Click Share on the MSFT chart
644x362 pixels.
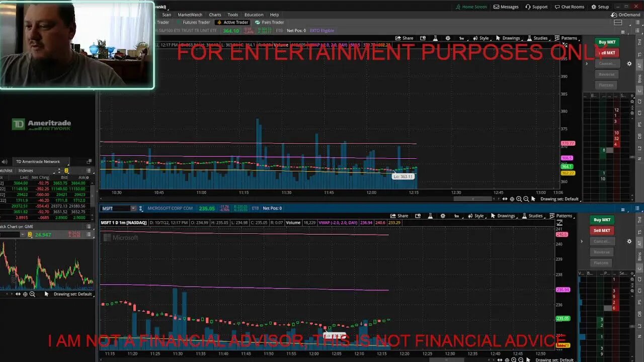pyautogui.click(x=399, y=216)
